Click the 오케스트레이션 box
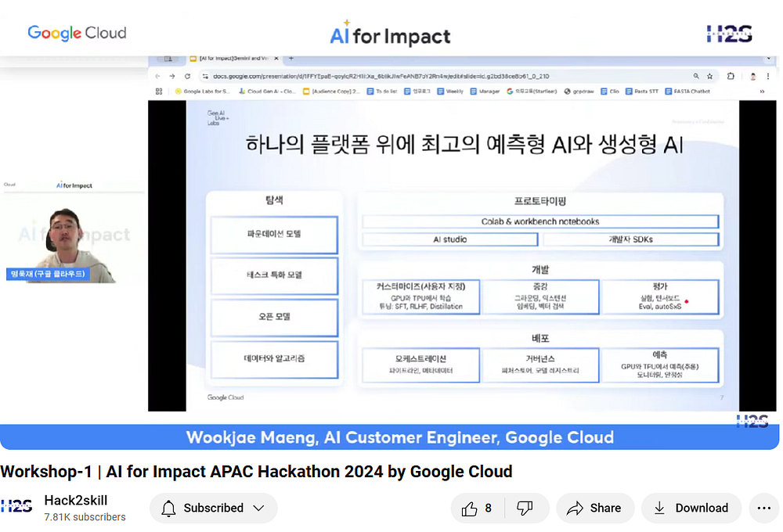This screenshot has height=532, width=783. [421, 365]
